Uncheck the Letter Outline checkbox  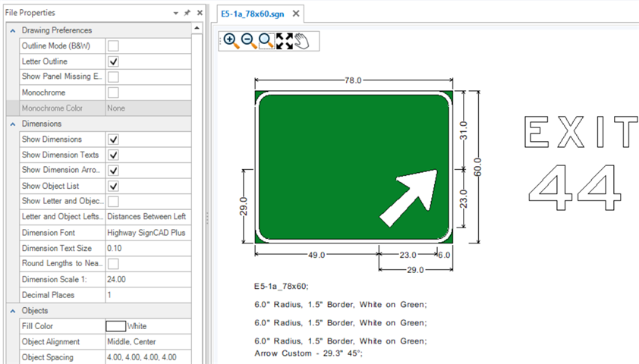113,61
